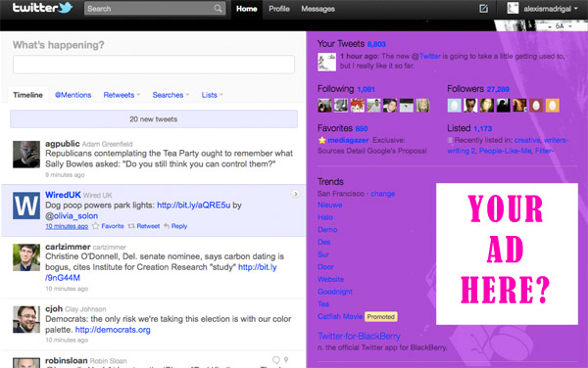Viewport: 588px width, 368px height.
Task: Open the Demo trend
Action: pos(327,229)
